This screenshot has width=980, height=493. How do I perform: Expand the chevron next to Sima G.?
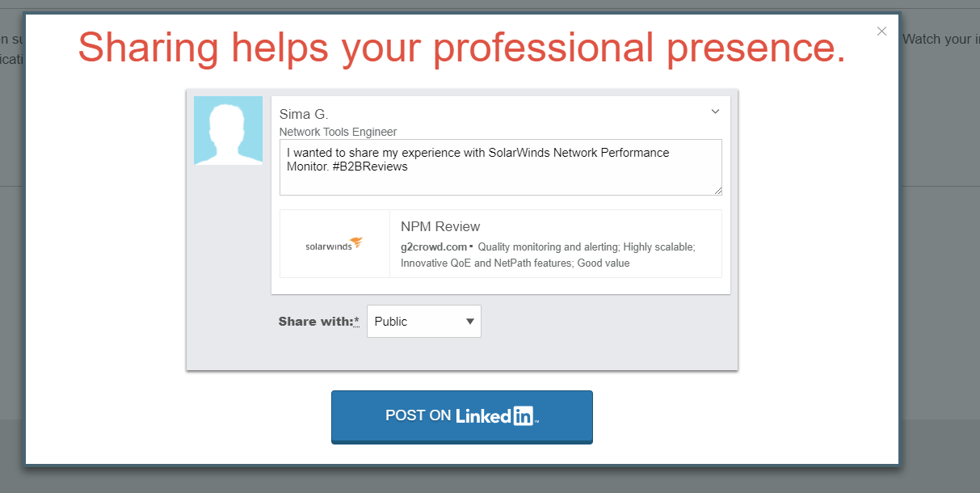[x=714, y=111]
